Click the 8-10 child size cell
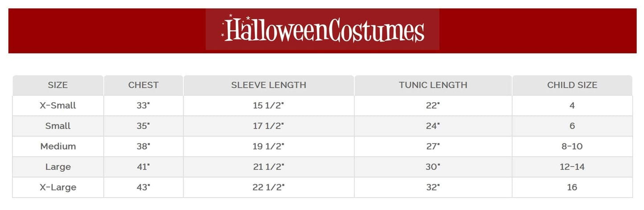The height and width of the screenshot is (210, 644). coord(572,146)
